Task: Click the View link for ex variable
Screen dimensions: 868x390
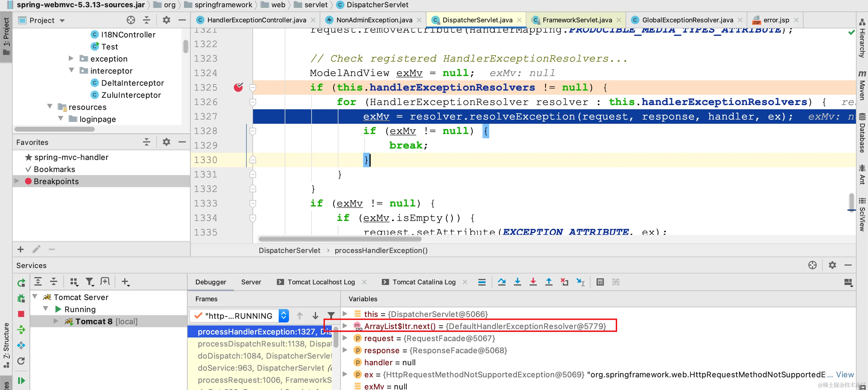Action: 844,375
